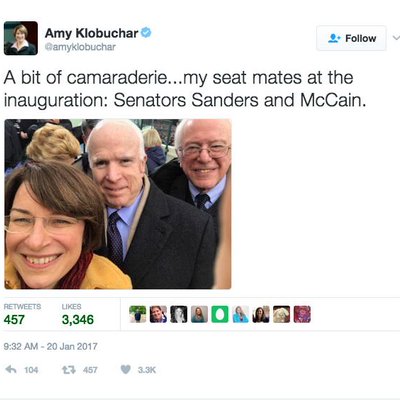Expand the chevron menu beside Follow
Viewport: 400px width, 400px height.
(396, 38)
